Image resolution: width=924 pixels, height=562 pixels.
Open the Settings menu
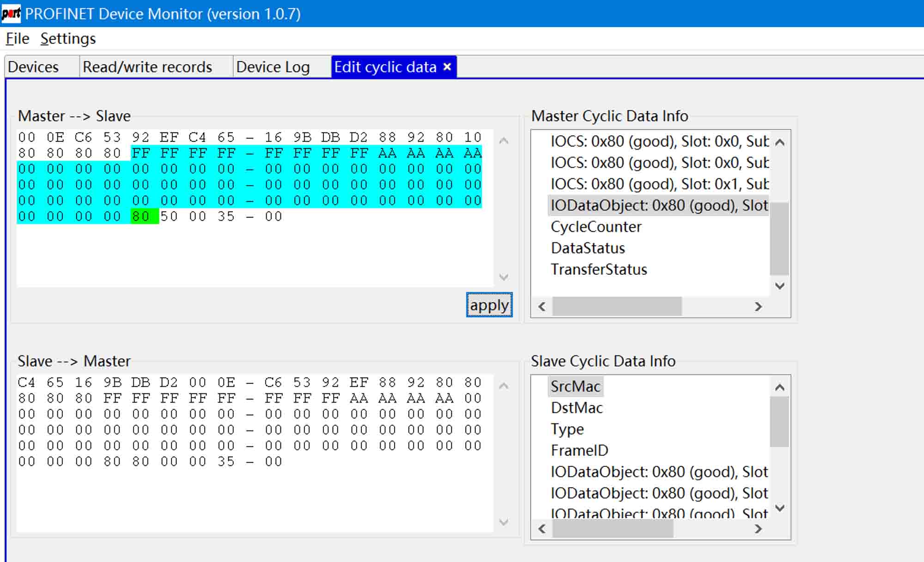point(68,39)
